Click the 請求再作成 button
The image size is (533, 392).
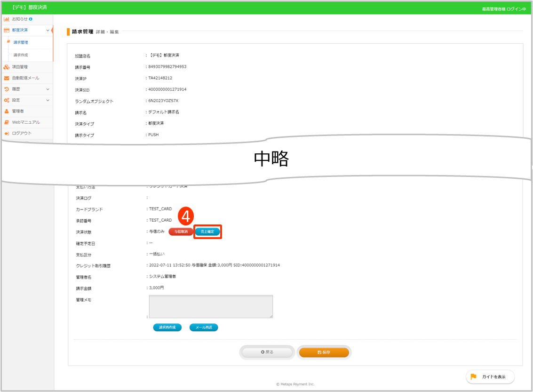(167, 328)
